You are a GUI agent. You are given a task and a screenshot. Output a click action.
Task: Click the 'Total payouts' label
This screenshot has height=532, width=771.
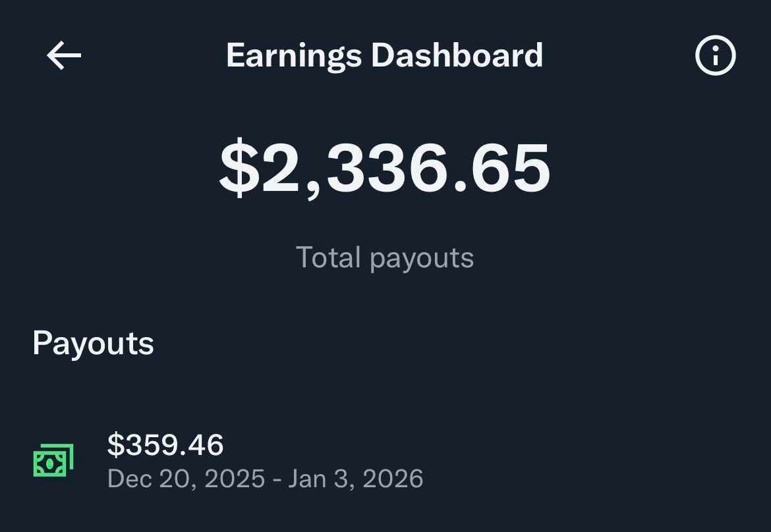(x=385, y=257)
